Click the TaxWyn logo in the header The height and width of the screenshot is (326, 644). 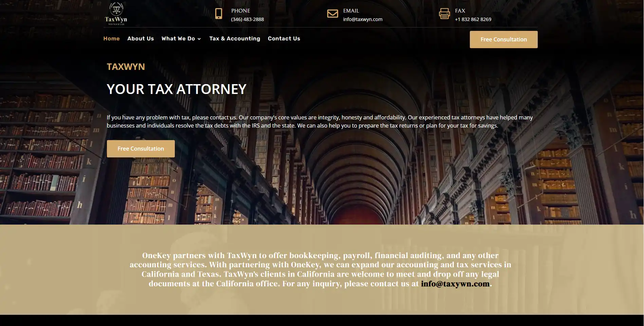pyautogui.click(x=116, y=14)
